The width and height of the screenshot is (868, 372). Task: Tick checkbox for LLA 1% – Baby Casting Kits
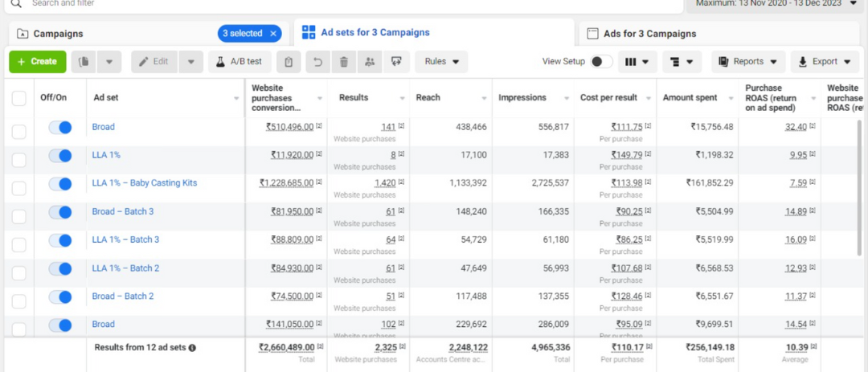click(x=18, y=188)
